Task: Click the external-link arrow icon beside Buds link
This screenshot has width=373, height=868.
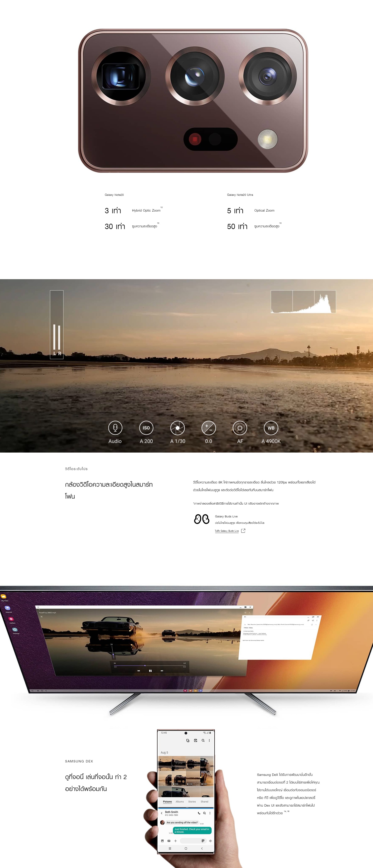Action: coord(243,530)
